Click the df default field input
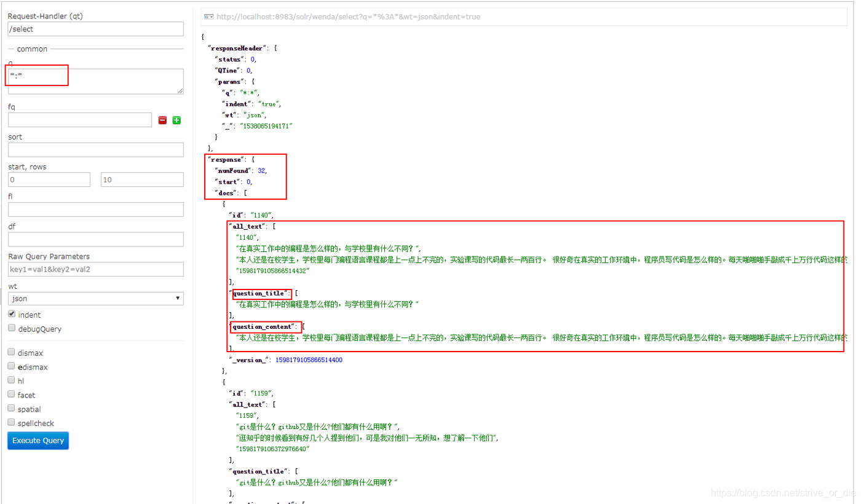 [96, 239]
